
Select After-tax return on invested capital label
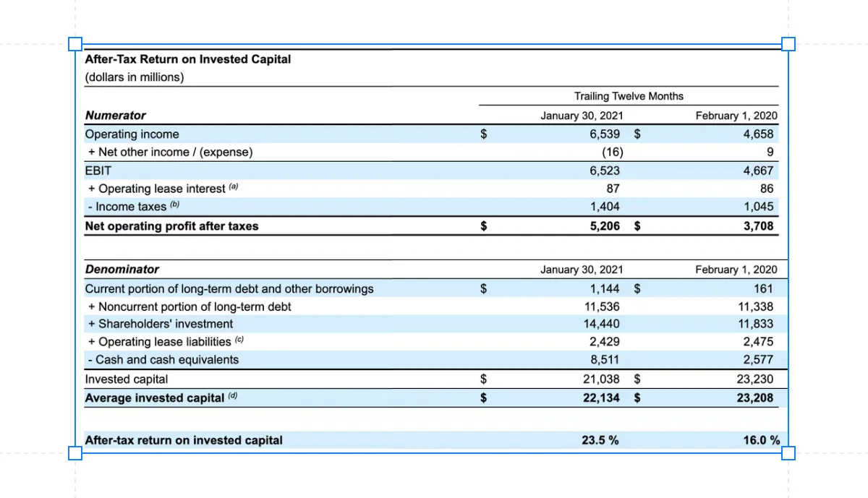click(x=184, y=440)
